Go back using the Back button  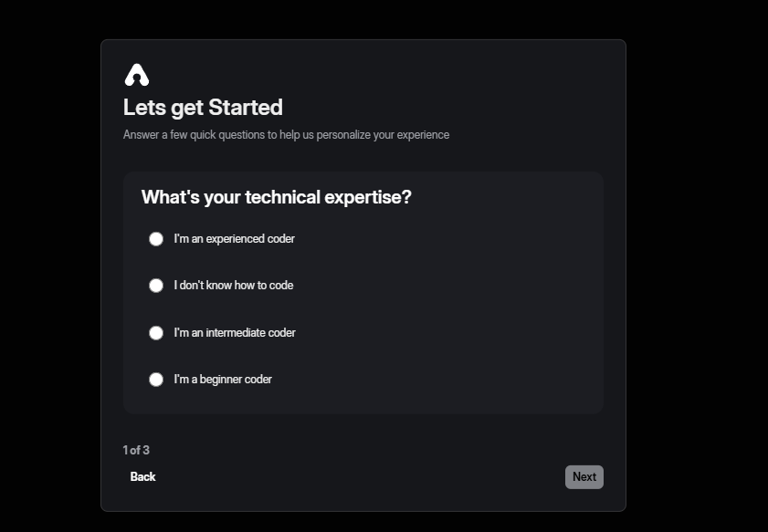143,476
